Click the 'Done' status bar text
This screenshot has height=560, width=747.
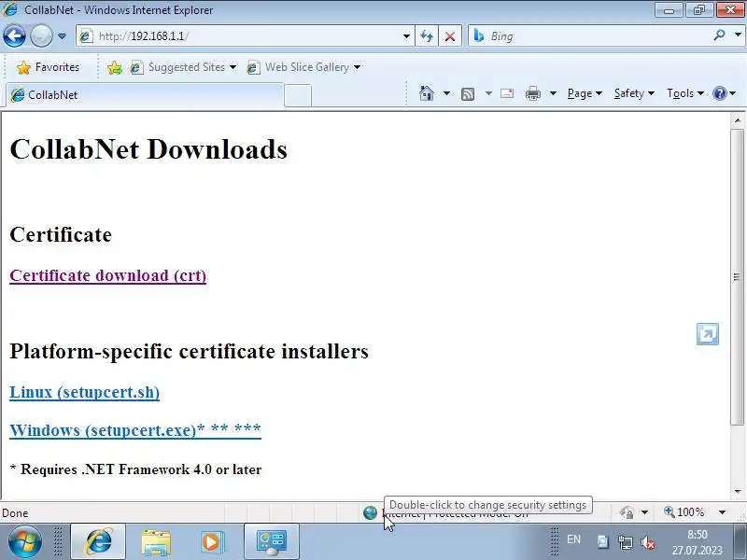point(15,513)
